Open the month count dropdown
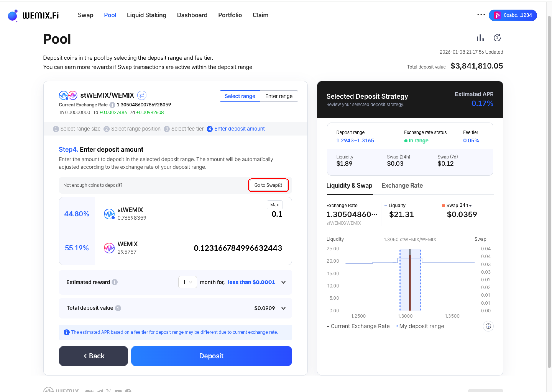Viewport: 552px width, 392px height. (187, 282)
